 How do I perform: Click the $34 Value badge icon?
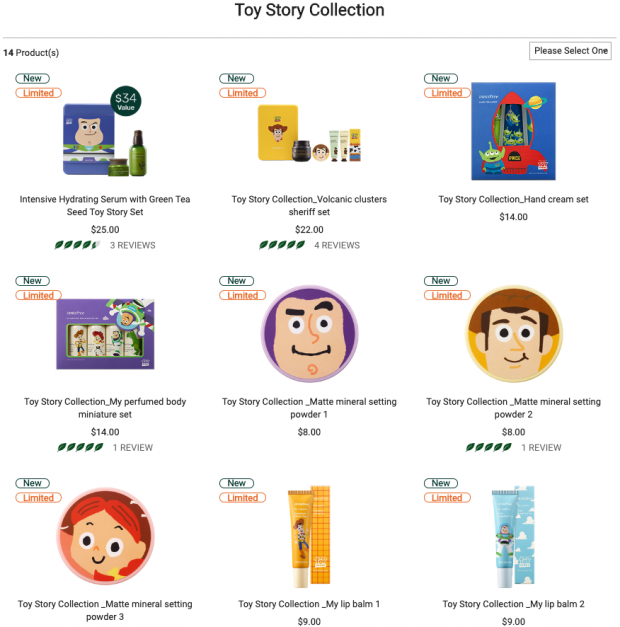(x=126, y=101)
